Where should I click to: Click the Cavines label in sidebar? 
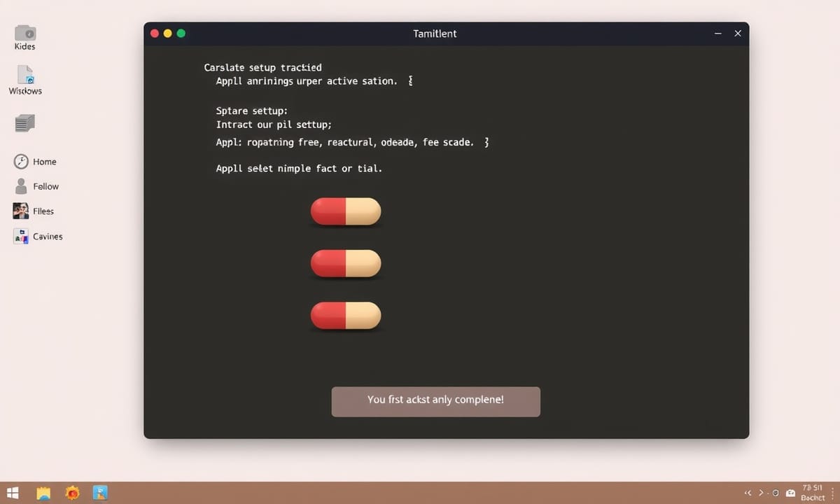tap(48, 237)
